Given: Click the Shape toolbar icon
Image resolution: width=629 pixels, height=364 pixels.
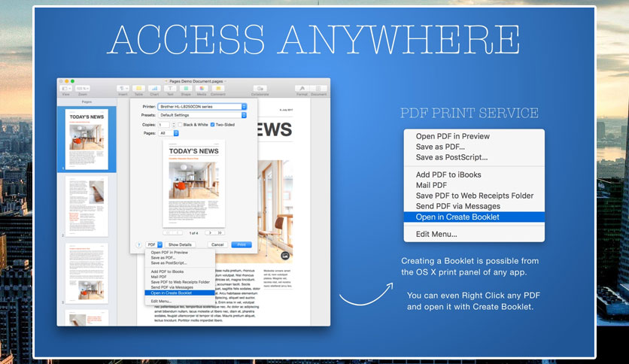Looking at the screenshot, I should (186, 88).
